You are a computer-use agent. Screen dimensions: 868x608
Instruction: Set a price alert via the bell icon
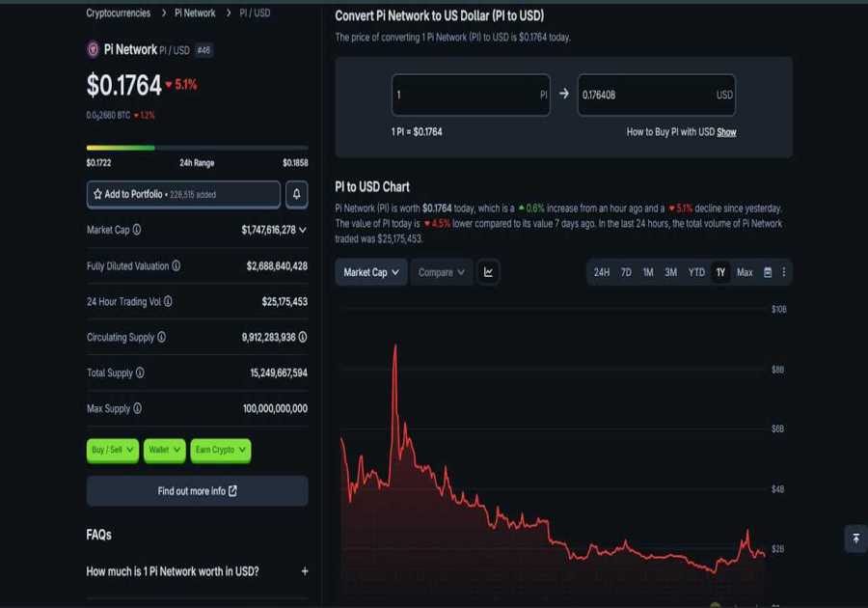pyautogui.click(x=297, y=194)
